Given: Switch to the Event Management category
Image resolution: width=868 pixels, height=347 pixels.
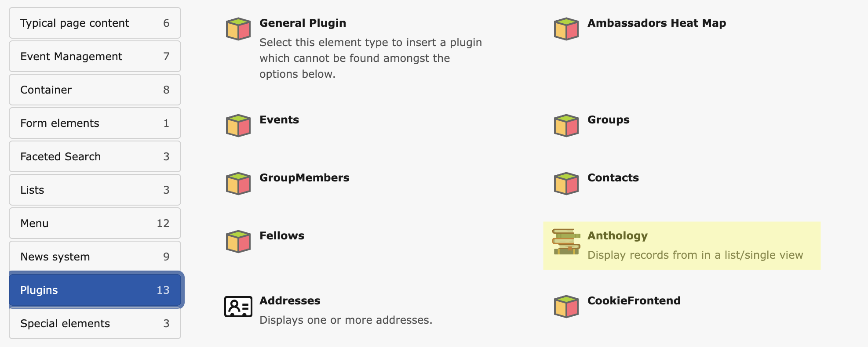Looking at the screenshot, I should [95, 56].
